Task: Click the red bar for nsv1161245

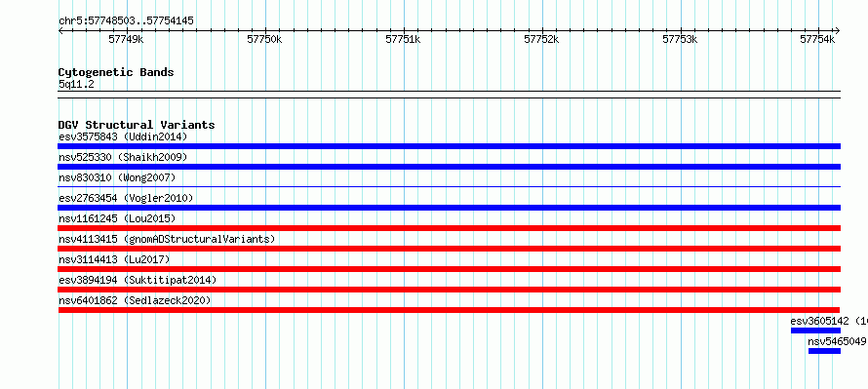Action: click(450, 228)
